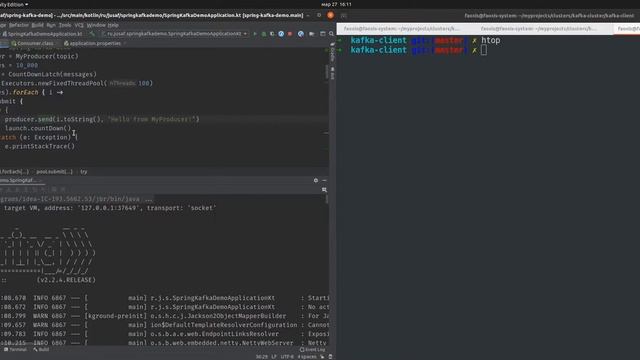This screenshot has height=360, width=640.
Task: Click the Executors.newFixedThreadPool code line
Action: coord(77,83)
